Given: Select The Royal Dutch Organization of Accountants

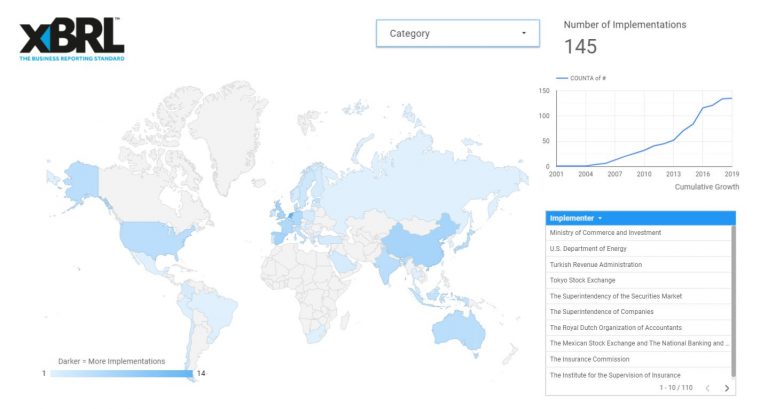Looking at the screenshot, I should pyautogui.click(x=639, y=328).
